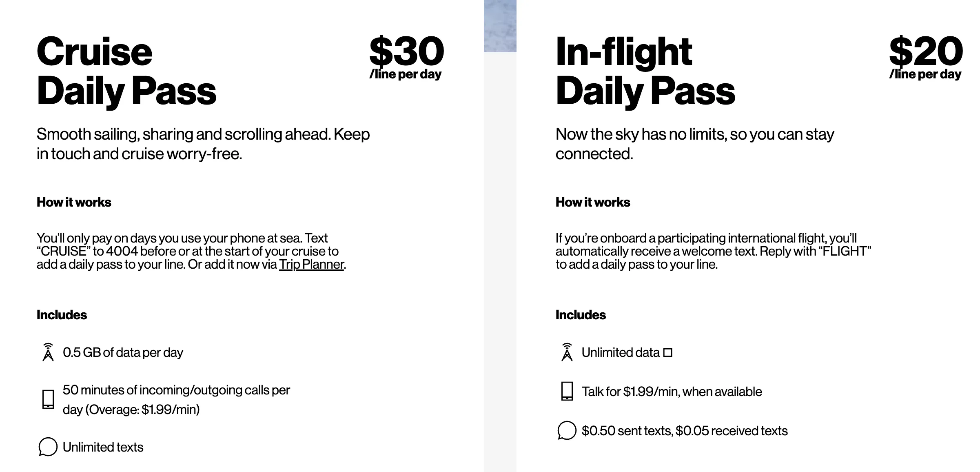
Task: Click the in-flight data tower icon
Action: (x=567, y=352)
